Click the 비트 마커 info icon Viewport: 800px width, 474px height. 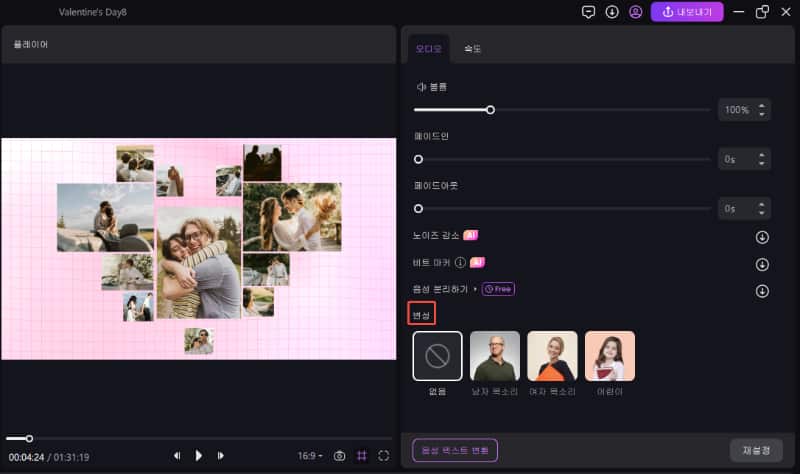click(460, 262)
